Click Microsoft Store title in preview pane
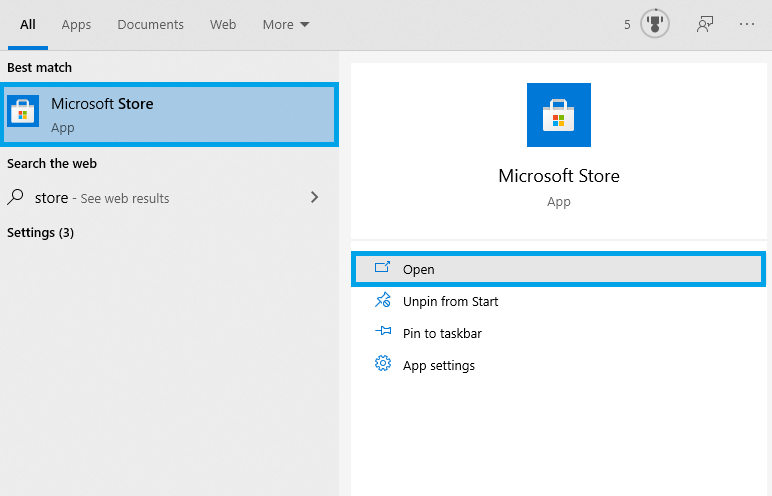This screenshot has width=772, height=496. 559,176
